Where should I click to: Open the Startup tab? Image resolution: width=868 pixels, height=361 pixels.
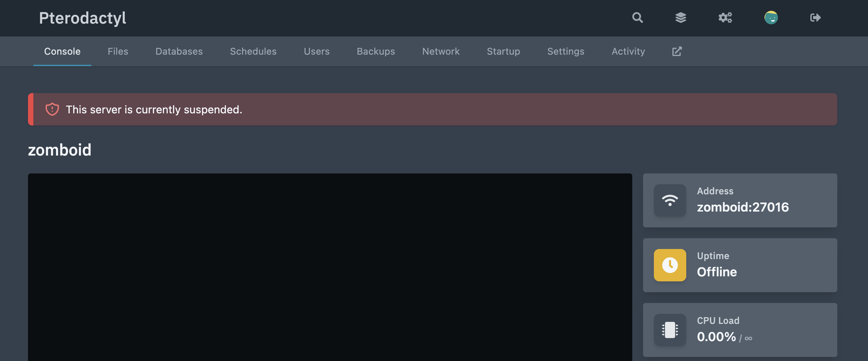(503, 51)
